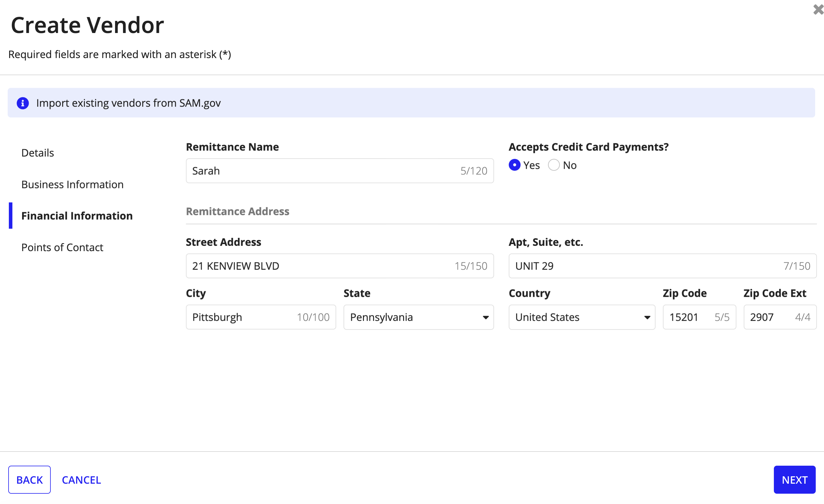
Task: Select Yes for credit card payments
Action: (x=514, y=165)
